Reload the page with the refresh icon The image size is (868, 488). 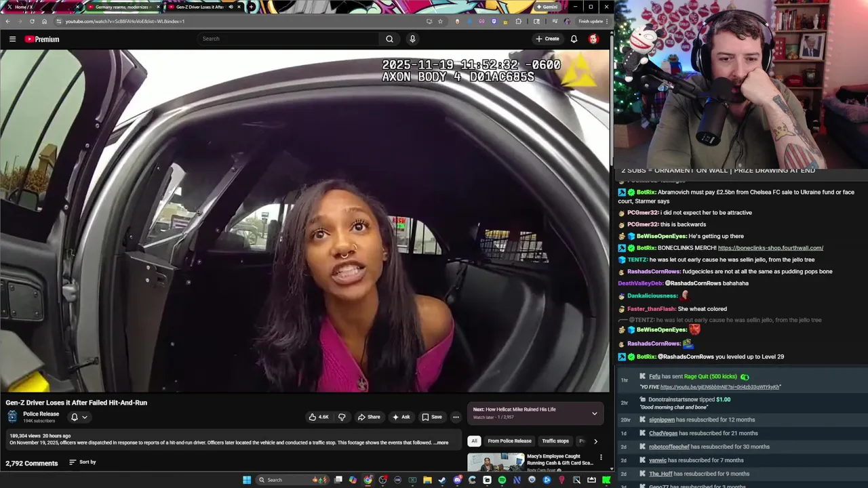[32, 21]
